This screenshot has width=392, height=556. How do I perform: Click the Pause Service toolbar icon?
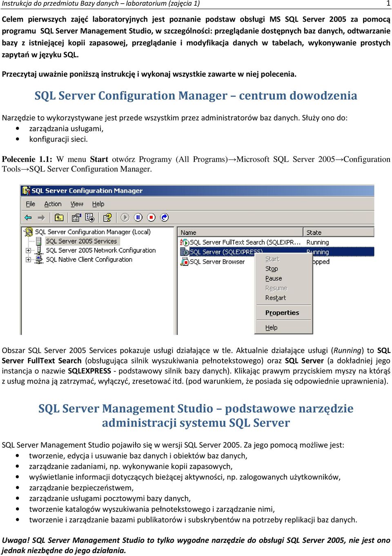(138, 217)
